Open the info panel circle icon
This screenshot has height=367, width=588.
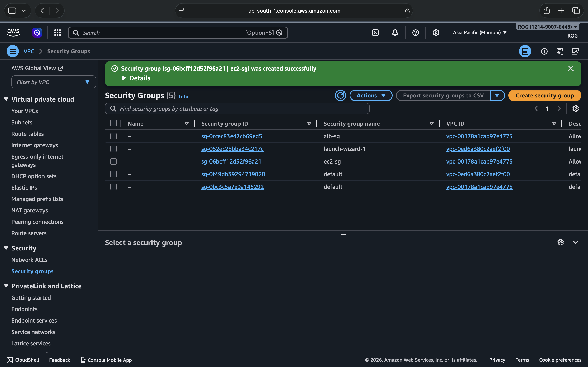coord(544,51)
